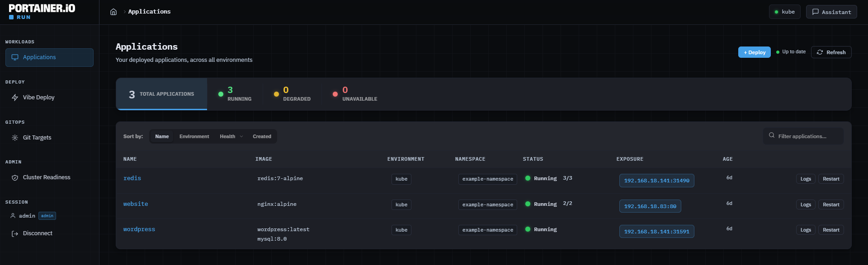Viewport: 868px width, 265px height.
Task: Sort applications by Health
Action: click(227, 136)
